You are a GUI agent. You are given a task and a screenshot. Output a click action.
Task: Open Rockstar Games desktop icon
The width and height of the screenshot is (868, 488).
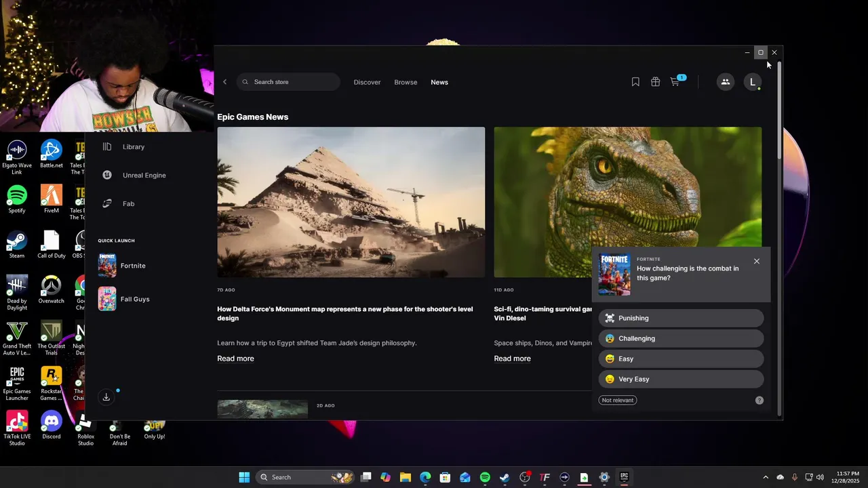point(51,384)
